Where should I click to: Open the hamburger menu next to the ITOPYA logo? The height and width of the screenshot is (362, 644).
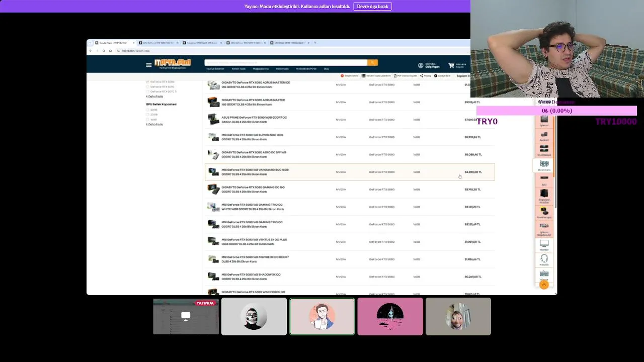coord(148,65)
